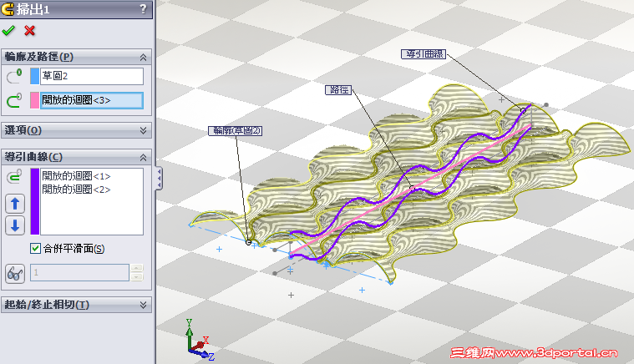
Task: Toggle 合併平滑面 checkbox
Action: tap(35, 248)
